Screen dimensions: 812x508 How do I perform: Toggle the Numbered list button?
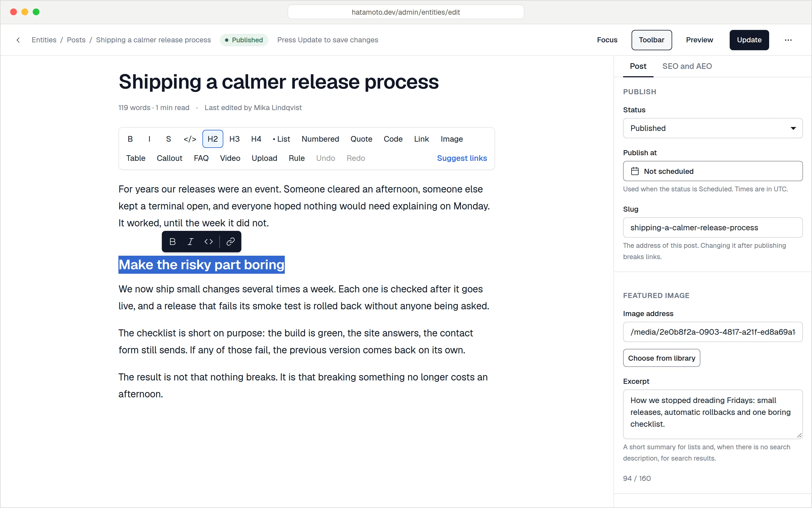320,139
